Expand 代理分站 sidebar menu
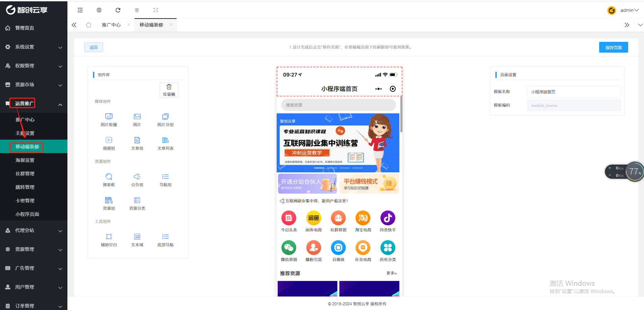 pyautogui.click(x=34, y=230)
